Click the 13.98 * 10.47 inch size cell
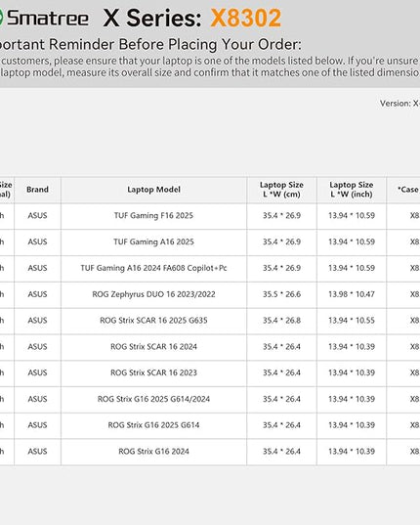The width and height of the screenshot is (420, 525). click(352, 294)
